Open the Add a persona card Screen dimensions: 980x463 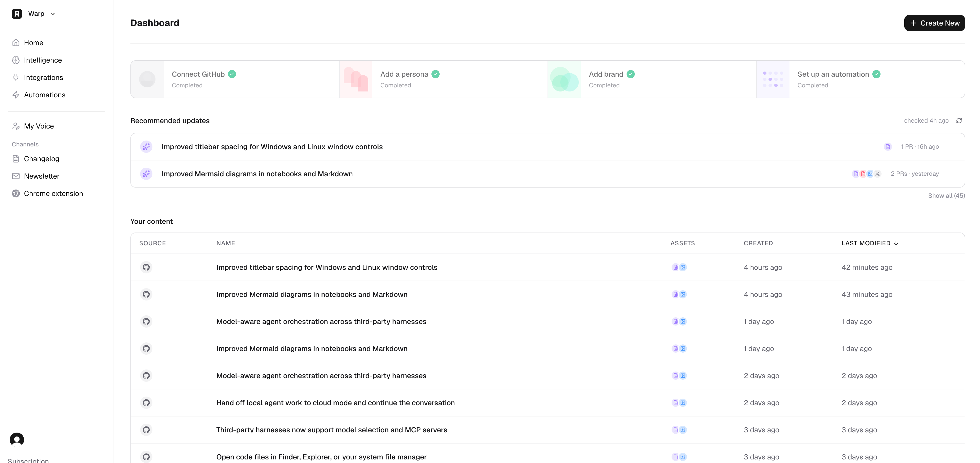pos(443,79)
